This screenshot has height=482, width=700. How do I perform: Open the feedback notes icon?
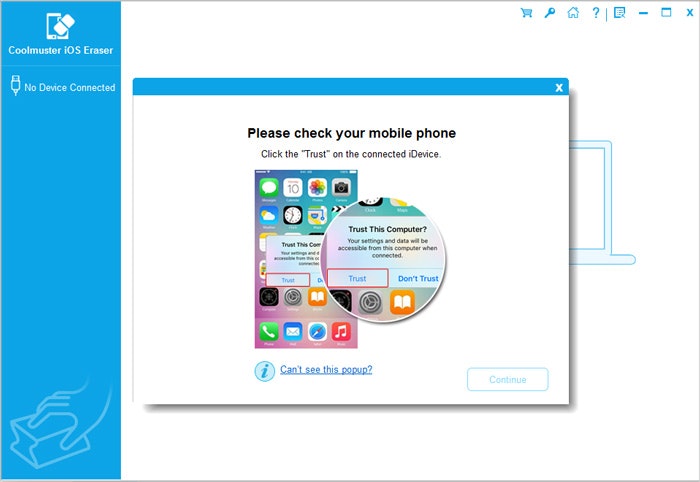(x=620, y=12)
